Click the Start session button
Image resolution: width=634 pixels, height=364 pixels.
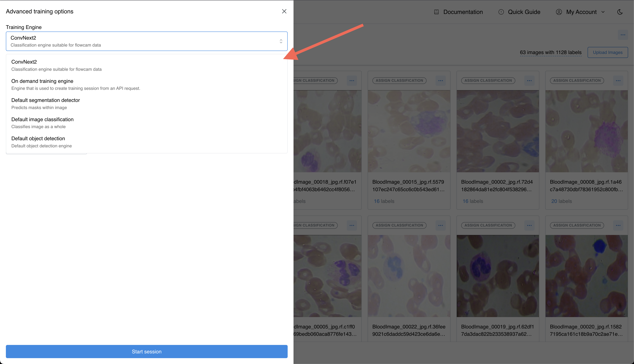click(147, 352)
